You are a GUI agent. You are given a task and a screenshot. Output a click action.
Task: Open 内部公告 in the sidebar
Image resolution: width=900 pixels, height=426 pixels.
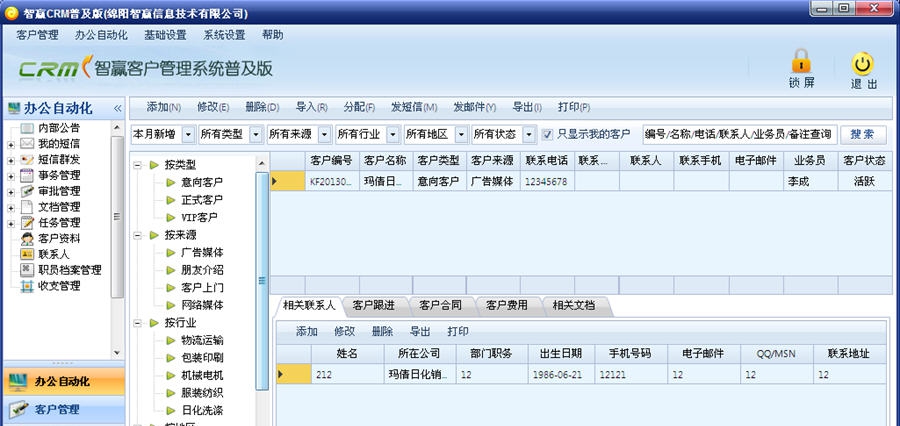(58, 128)
